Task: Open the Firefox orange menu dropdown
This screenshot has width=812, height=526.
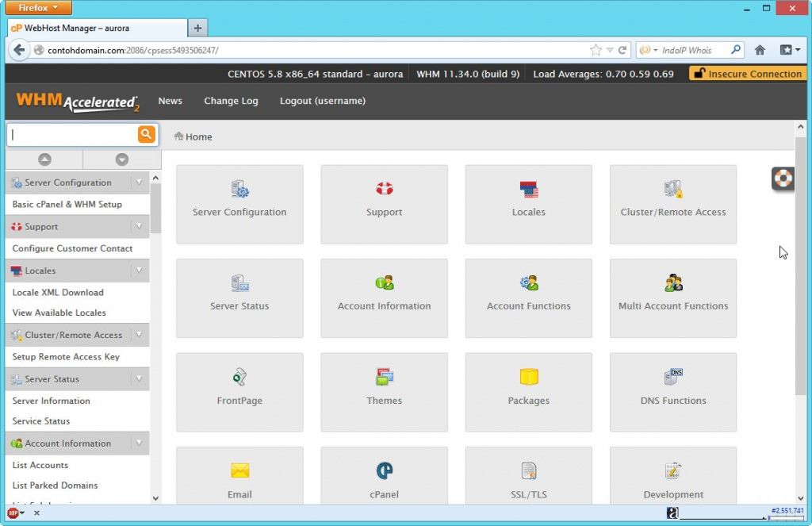Action: 38,7
